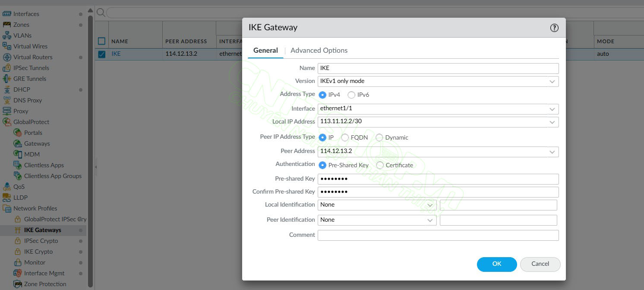Image resolution: width=644 pixels, height=290 pixels.
Task: Click the Comment input field
Action: point(438,235)
